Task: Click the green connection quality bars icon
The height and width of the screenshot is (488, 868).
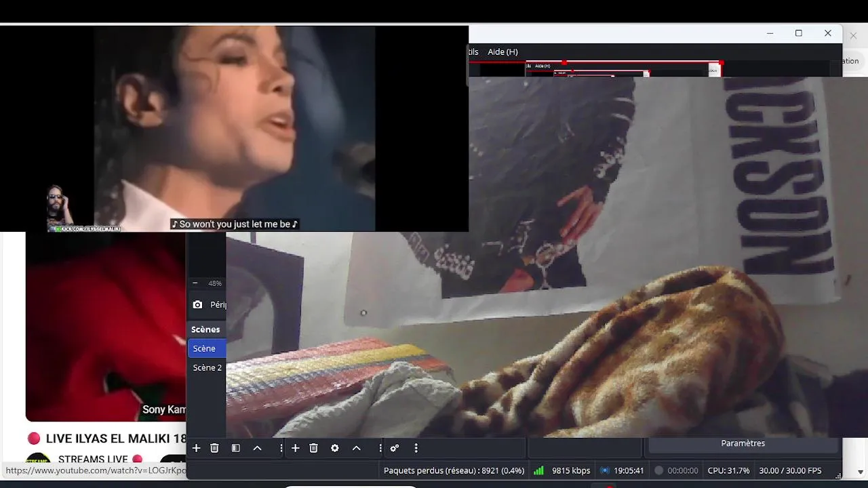Action: [x=538, y=470]
